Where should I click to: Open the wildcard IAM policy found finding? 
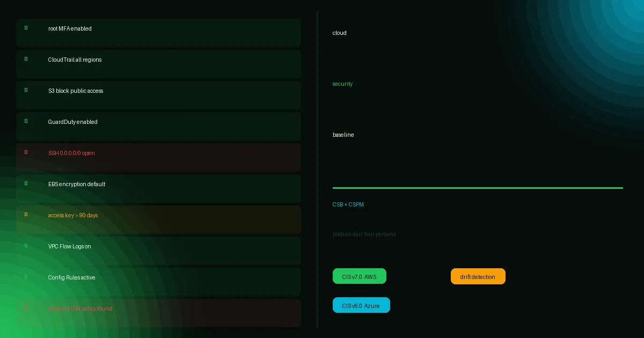pos(158,313)
